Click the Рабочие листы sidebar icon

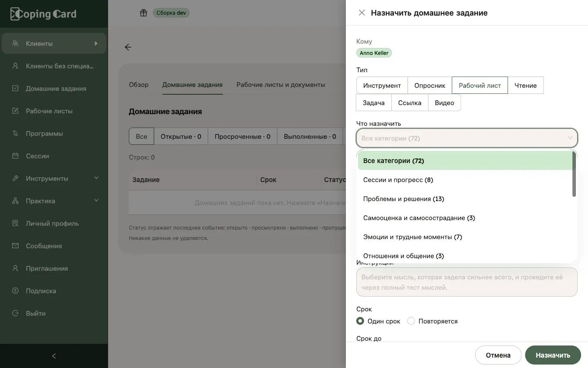(16, 111)
